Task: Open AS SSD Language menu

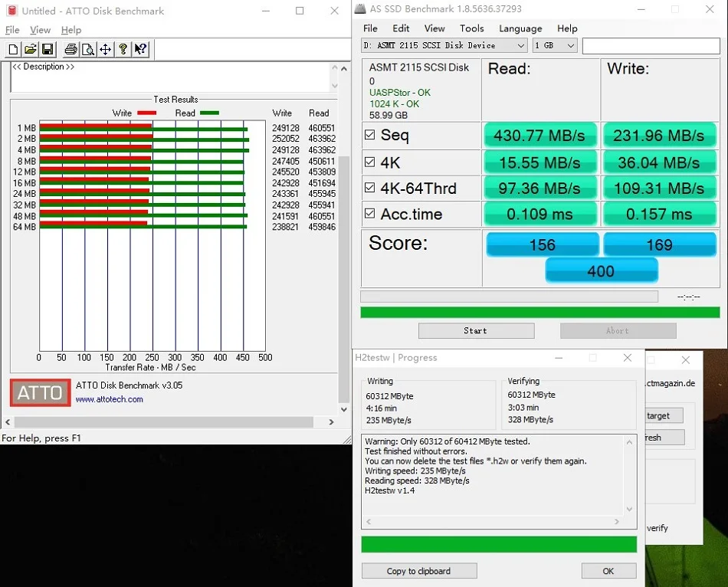Action: (520, 28)
